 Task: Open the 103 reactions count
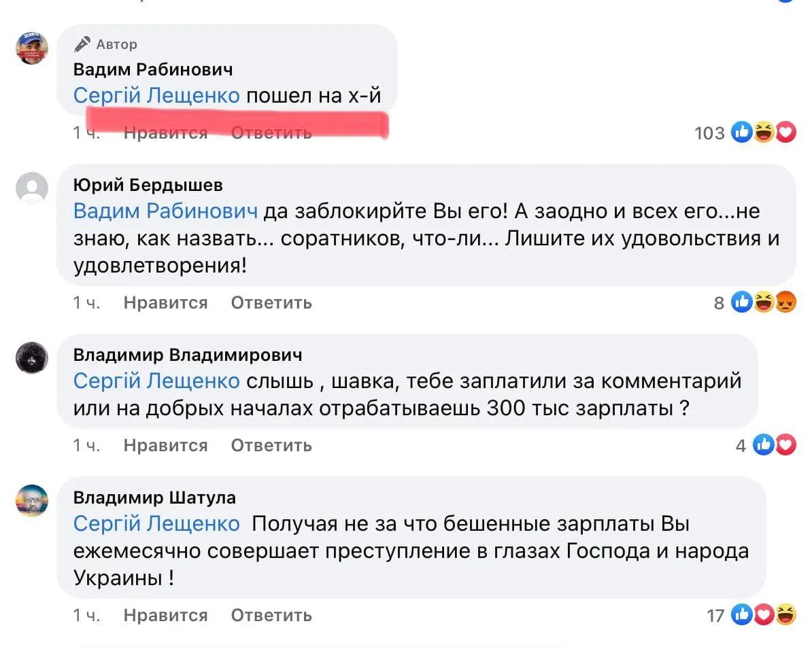[709, 133]
